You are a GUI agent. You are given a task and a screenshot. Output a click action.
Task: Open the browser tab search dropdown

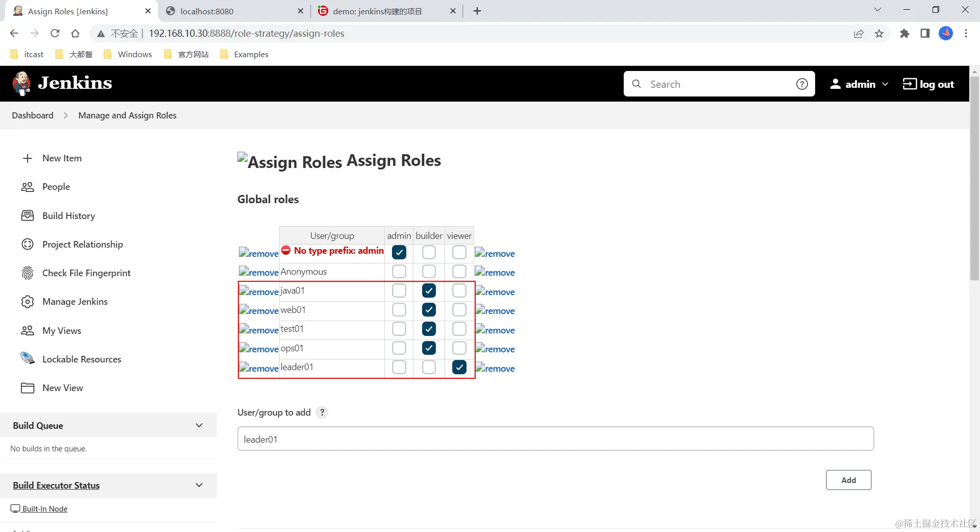tap(877, 10)
